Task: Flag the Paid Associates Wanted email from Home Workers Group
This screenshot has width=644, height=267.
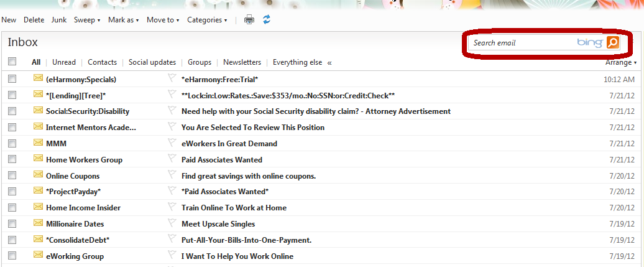Action: pos(172,159)
